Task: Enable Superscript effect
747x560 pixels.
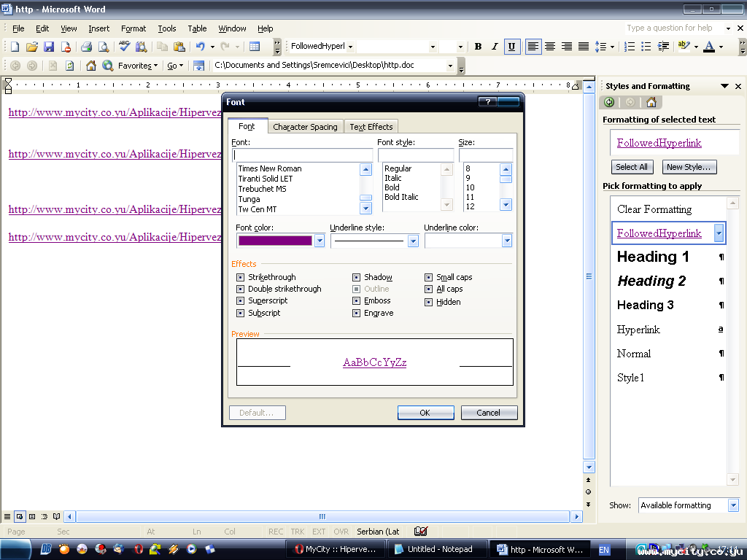Action: (241, 300)
